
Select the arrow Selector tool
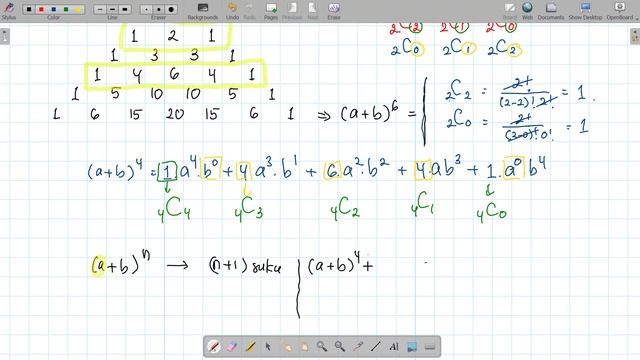click(x=268, y=347)
